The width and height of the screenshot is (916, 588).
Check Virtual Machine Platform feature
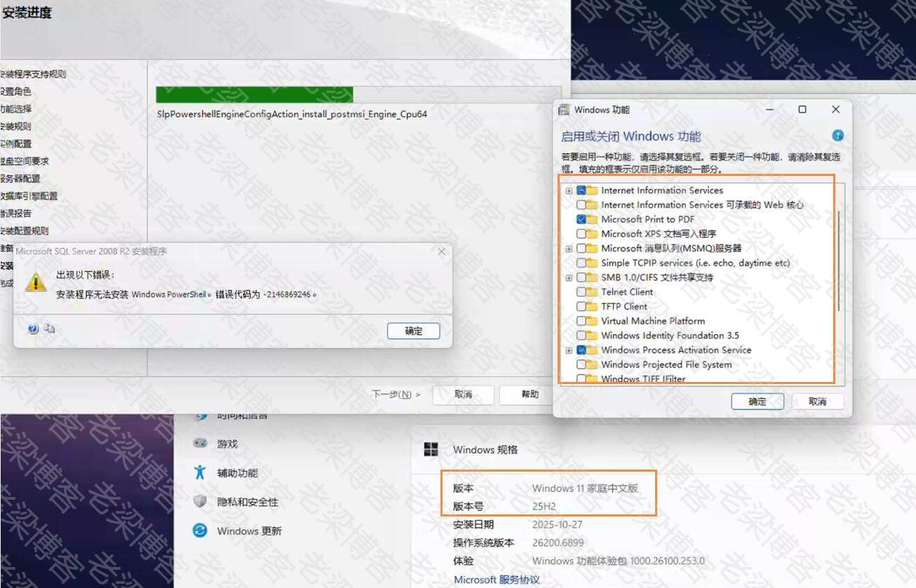pyautogui.click(x=581, y=321)
